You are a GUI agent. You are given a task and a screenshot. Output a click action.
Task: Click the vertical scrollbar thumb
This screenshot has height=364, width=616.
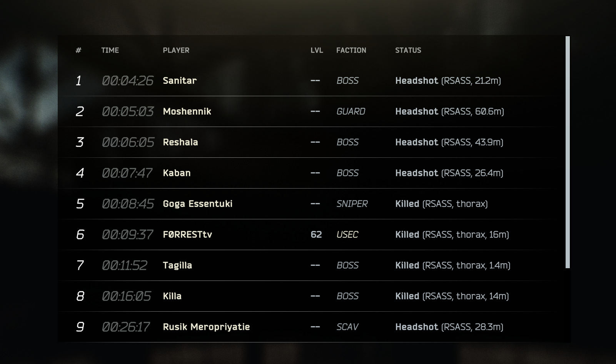click(568, 152)
